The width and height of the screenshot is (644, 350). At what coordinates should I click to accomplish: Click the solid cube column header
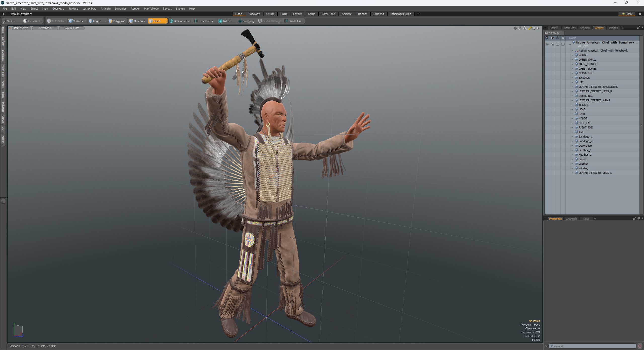coord(563,38)
